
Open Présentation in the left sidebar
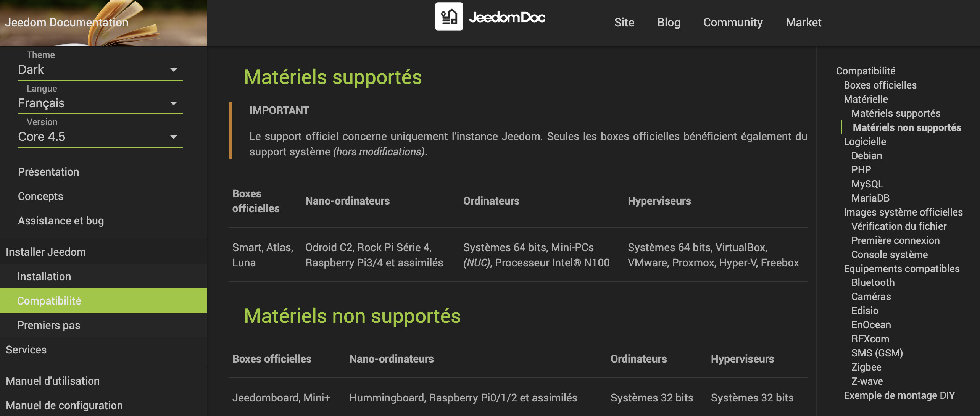pos(48,172)
